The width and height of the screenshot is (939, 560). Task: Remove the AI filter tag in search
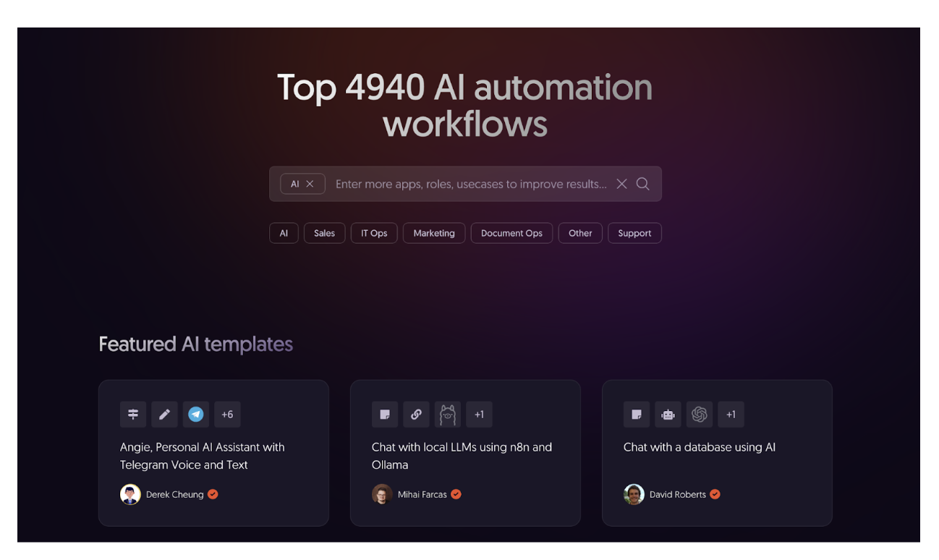(310, 184)
